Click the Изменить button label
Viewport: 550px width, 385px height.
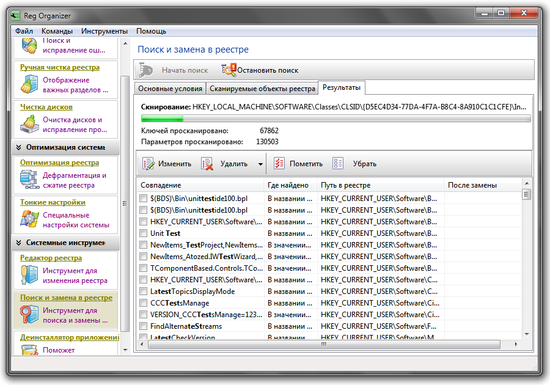175,164
